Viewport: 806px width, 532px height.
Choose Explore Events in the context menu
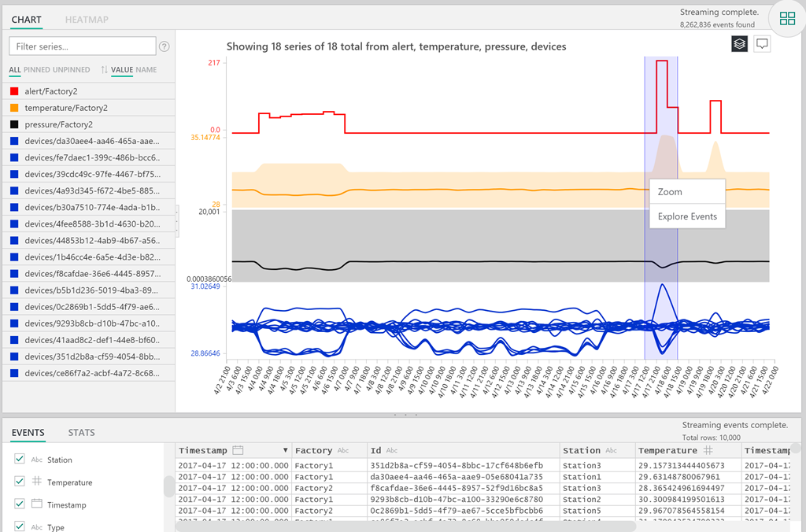click(687, 216)
